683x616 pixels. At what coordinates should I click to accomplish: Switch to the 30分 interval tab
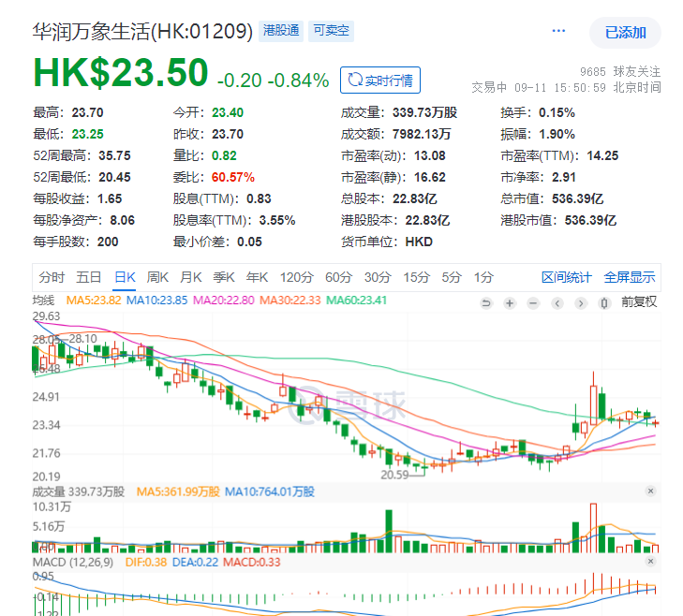click(x=378, y=277)
